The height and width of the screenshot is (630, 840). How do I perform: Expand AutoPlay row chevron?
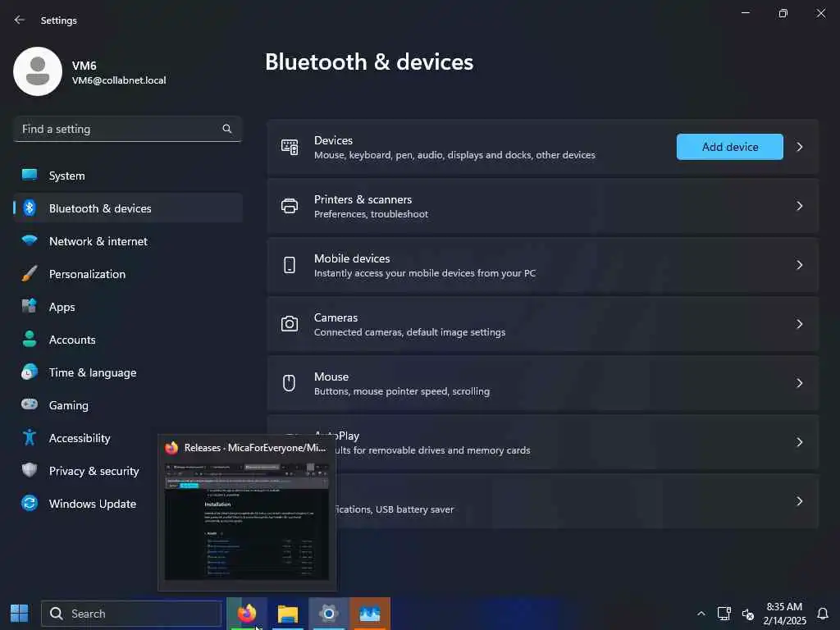pyautogui.click(x=799, y=442)
